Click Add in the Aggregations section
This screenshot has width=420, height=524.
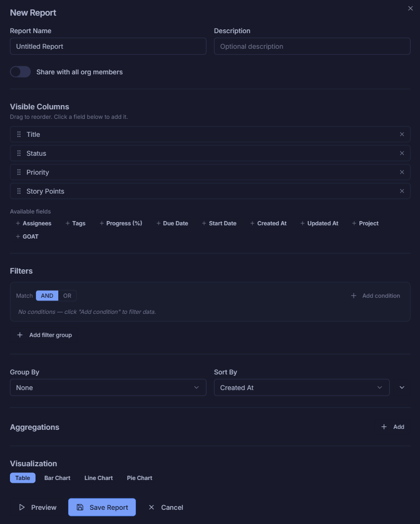coord(393,427)
